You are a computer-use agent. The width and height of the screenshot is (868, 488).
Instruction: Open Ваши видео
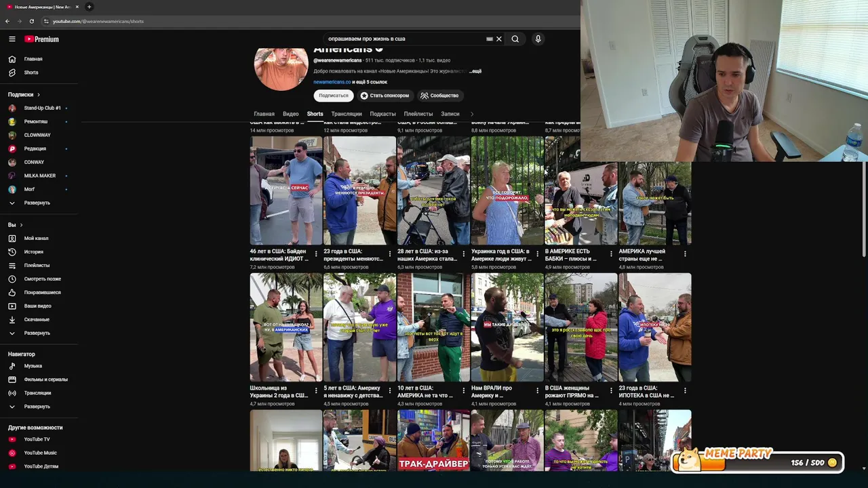(37, 306)
